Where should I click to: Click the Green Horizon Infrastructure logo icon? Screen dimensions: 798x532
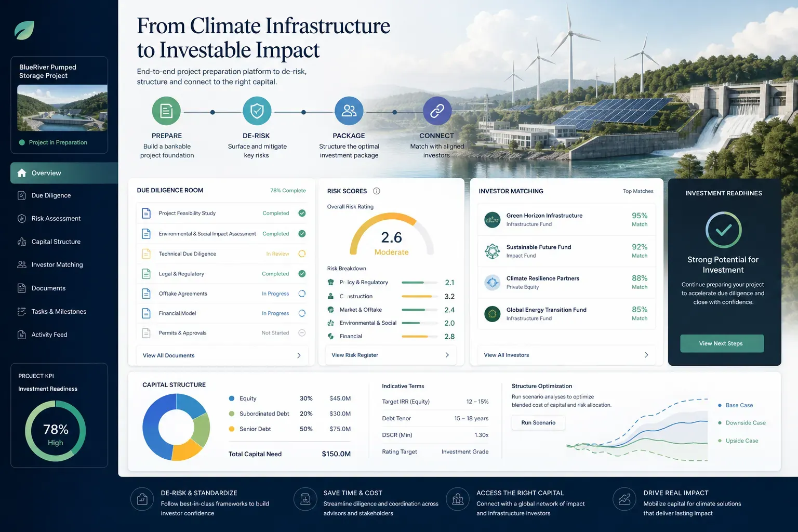[x=492, y=220]
